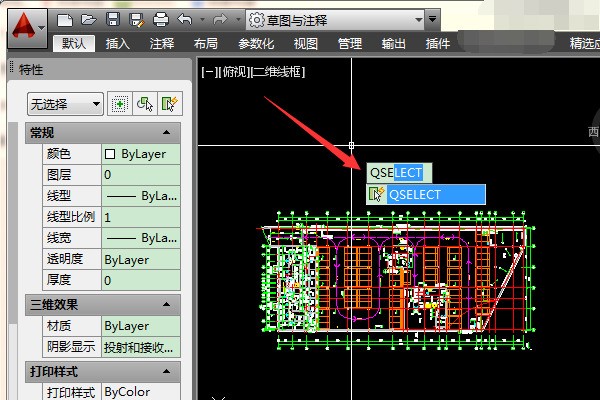Click the New file icon
This screenshot has width=600, height=400.
point(66,19)
